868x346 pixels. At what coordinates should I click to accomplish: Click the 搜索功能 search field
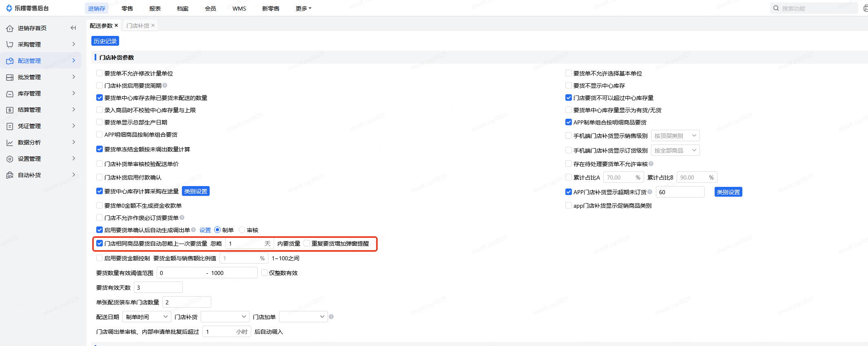tap(814, 8)
